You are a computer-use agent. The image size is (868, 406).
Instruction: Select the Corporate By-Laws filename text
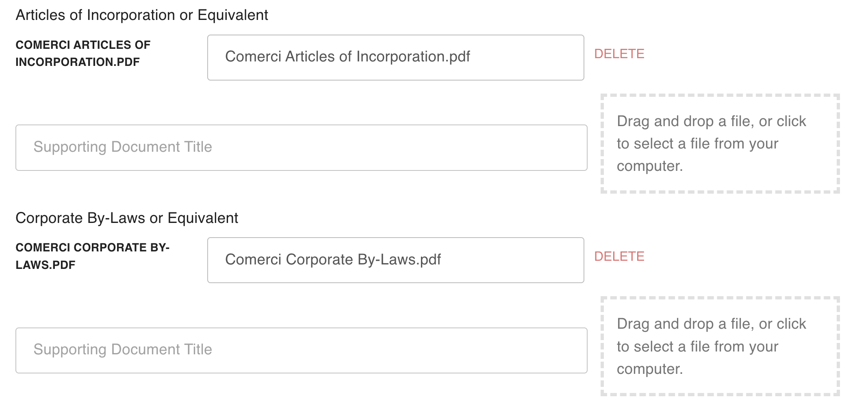coord(333,260)
